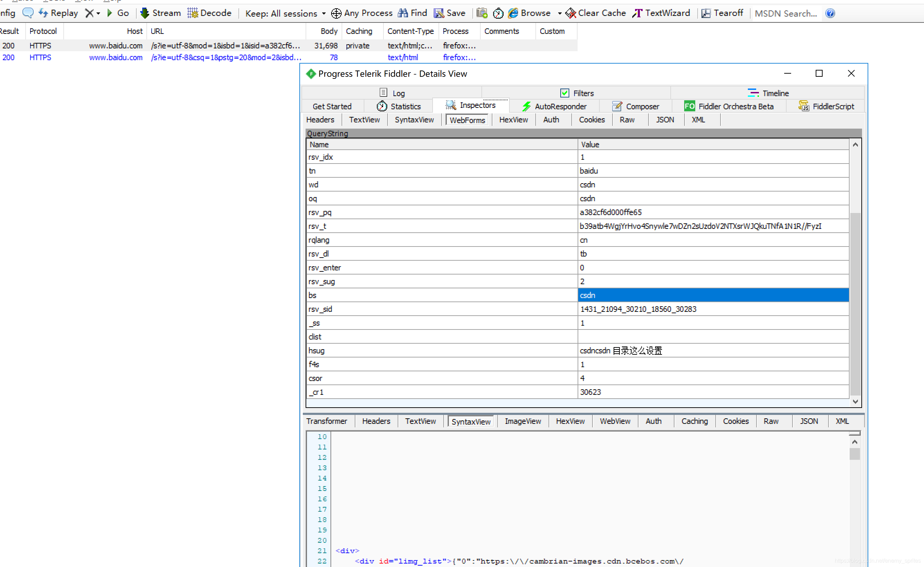Click the MSDN Search input field
This screenshot has width=924, height=567.
click(786, 13)
